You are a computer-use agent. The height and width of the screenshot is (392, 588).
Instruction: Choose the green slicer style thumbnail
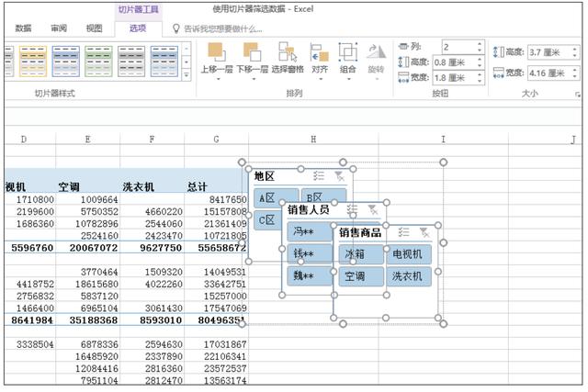[98, 62]
